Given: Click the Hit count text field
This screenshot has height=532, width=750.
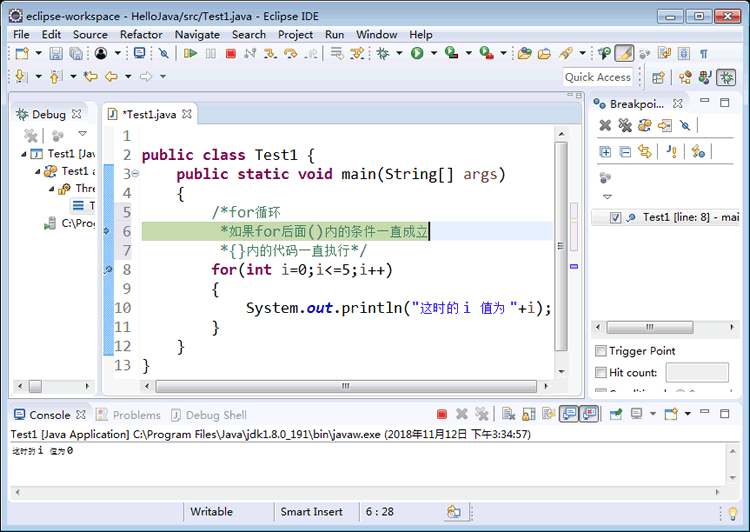Looking at the screenshot, I should (x=696, y=373).
